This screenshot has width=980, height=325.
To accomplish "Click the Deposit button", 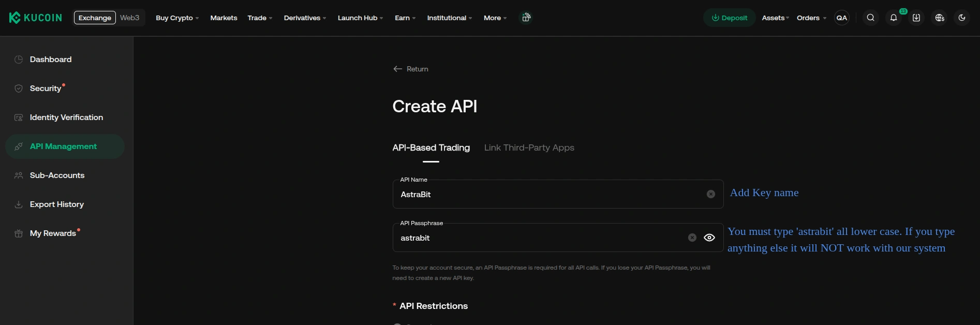I will coord(729,18).
